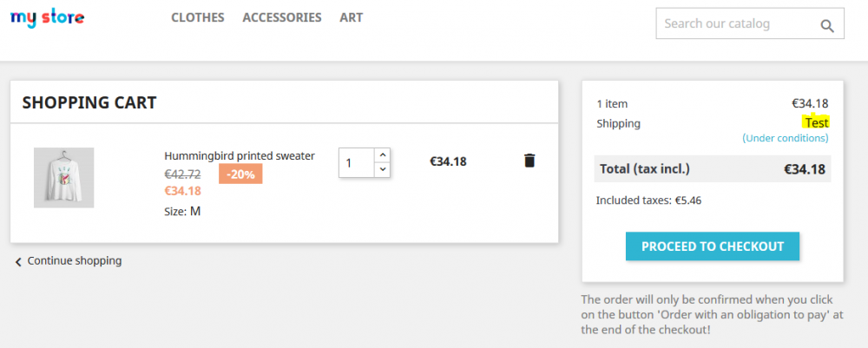Increase quantity with the up arrow

(x=382, y=154)
